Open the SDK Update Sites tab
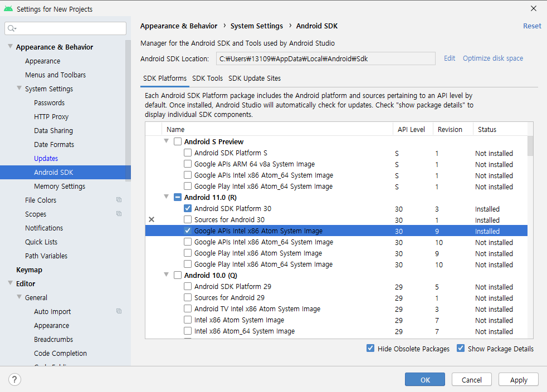 coord(255,79)
